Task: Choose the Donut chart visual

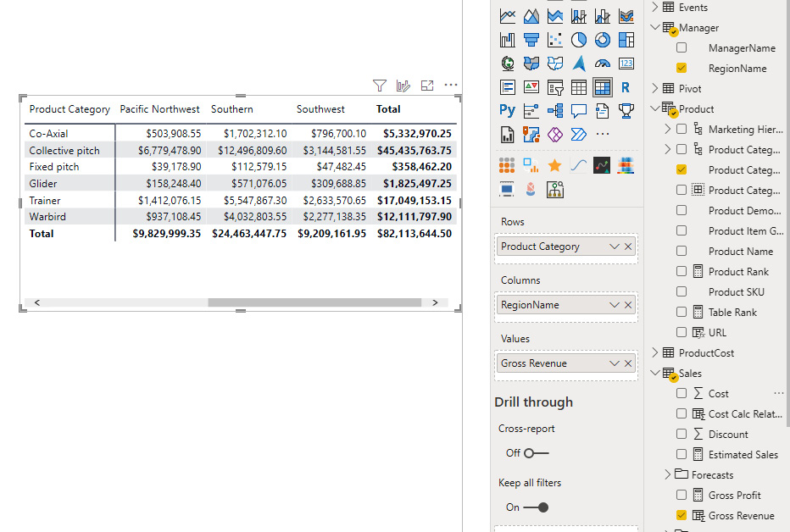Action: pos(603,40)
